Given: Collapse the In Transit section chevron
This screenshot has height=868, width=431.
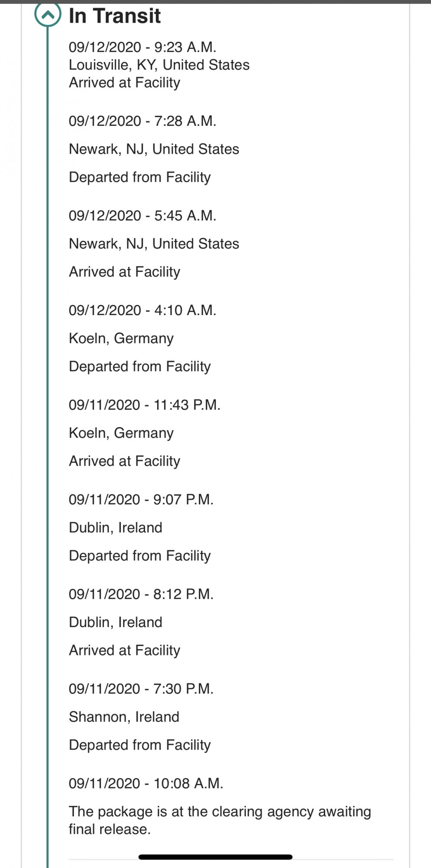Looking at the screenshot, I should [48, 14].
